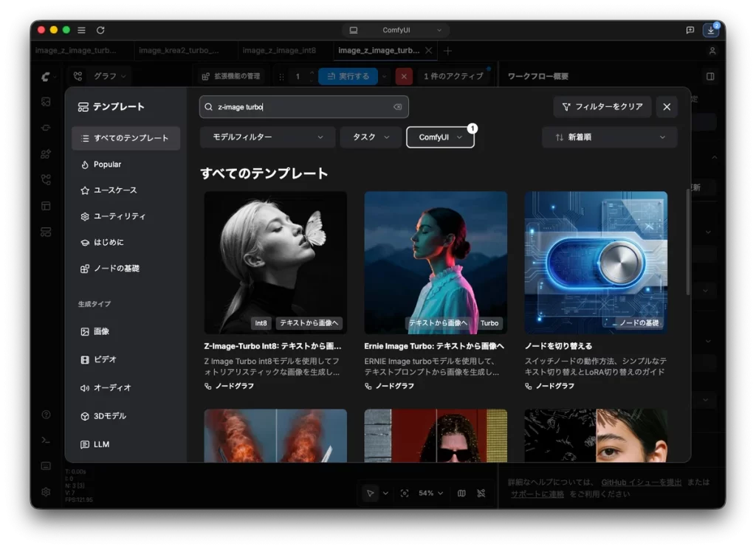Open the Ernie Image Turbo template thumbnail
Screen dimensions: 756x549
(x=436, y=263)
